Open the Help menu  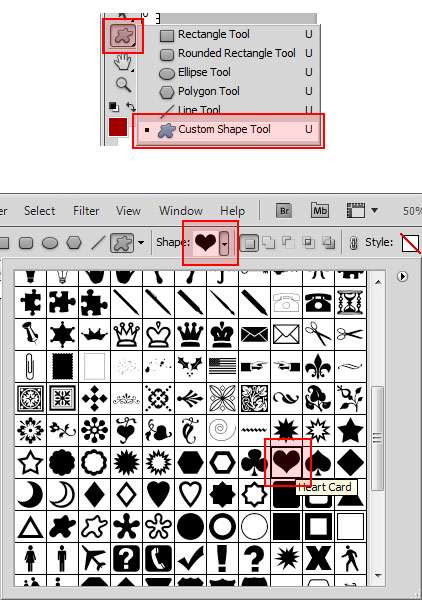pos(232,211)
